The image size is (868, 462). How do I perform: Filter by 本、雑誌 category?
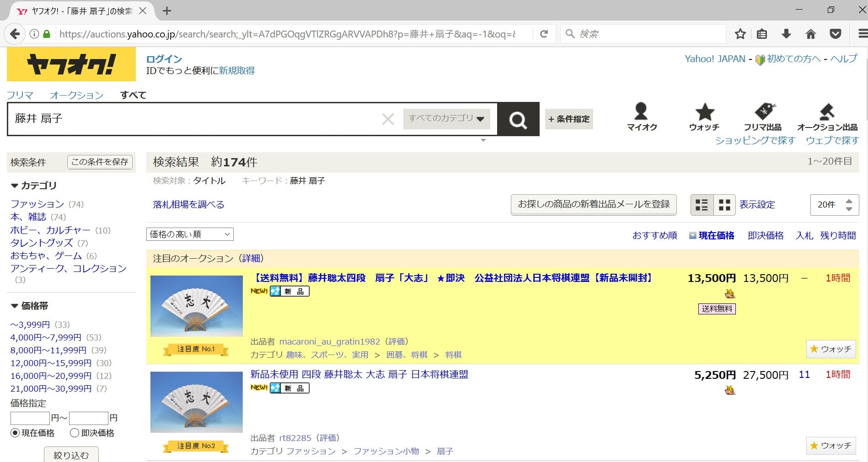[28, 217]
